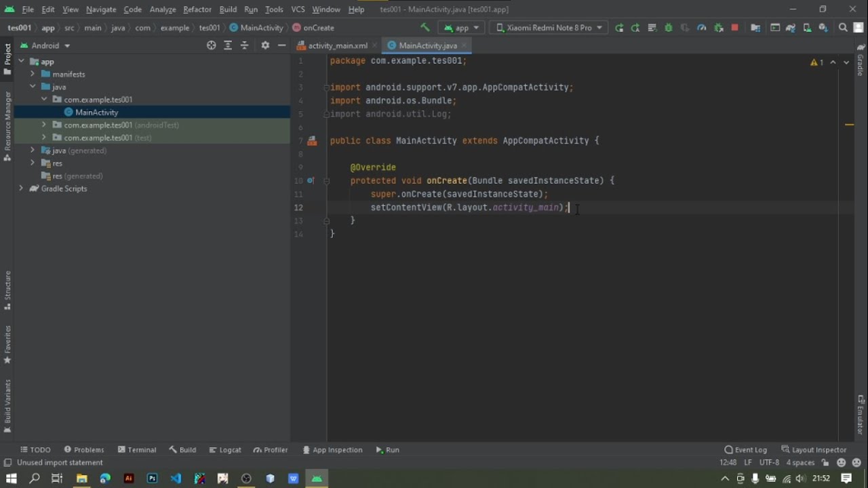Open the Layout Inspector button

pos(814,450)
